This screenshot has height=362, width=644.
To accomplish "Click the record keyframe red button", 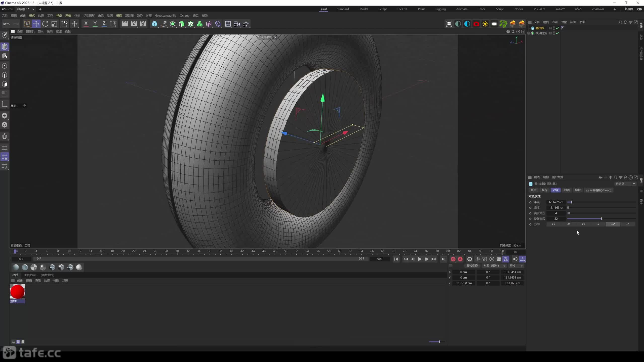I will (453, 259).
